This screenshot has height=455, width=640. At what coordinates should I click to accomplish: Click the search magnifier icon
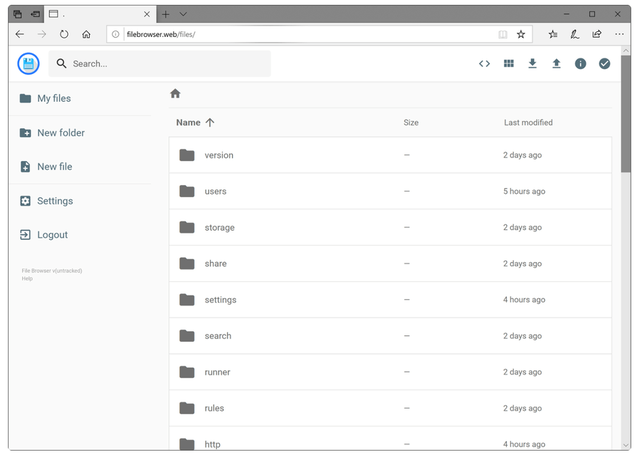(x=61, y=64)
